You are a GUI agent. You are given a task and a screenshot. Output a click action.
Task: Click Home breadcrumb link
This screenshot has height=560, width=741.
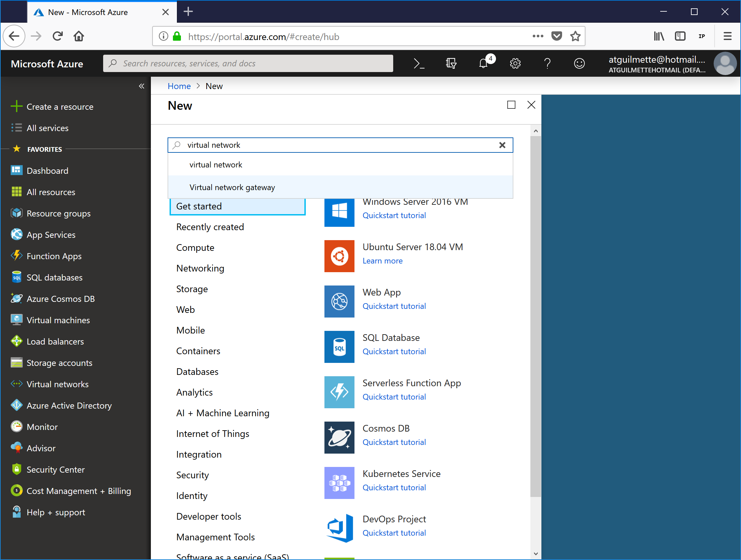click(179, 86)
